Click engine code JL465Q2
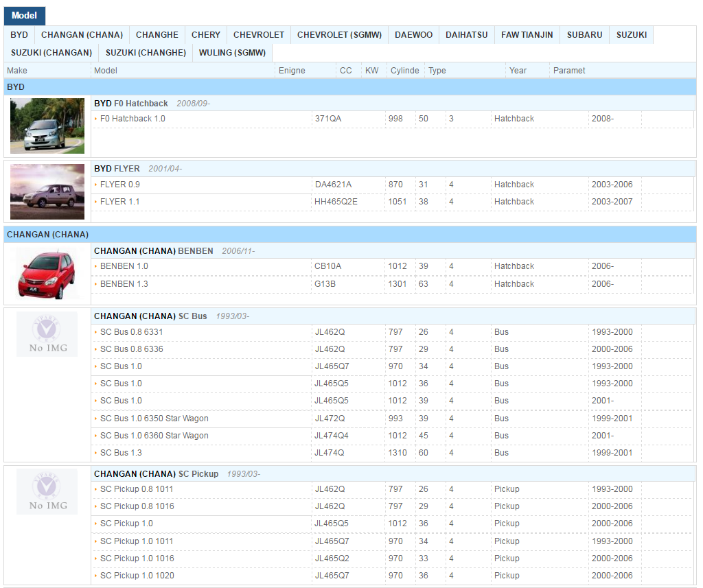This screenshot has width=703, height=588. [332, 558]
